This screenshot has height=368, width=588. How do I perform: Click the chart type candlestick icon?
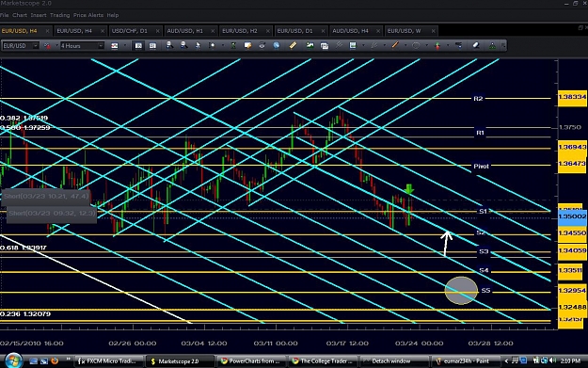coord(115,46)
